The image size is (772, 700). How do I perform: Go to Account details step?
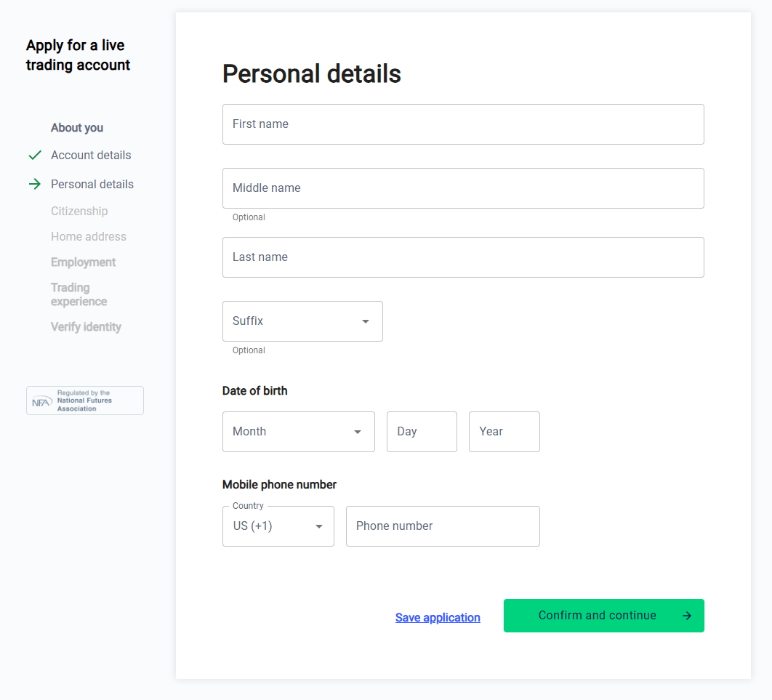[x=91, y=156]
